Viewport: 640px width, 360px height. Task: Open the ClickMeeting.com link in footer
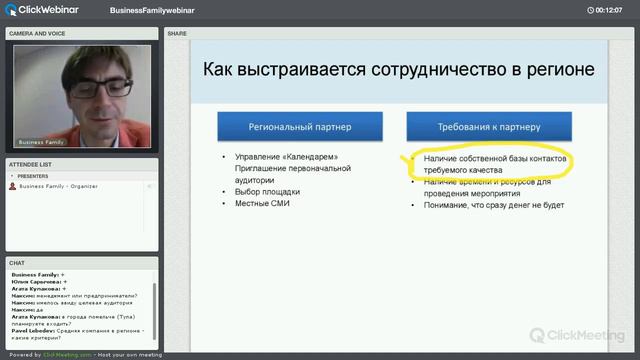(x=67, y=355)
